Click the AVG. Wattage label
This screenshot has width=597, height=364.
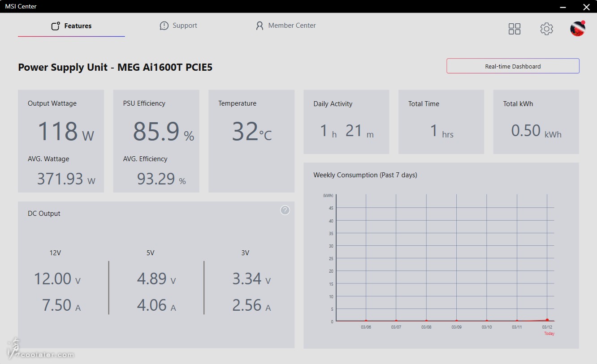(48, 159)
